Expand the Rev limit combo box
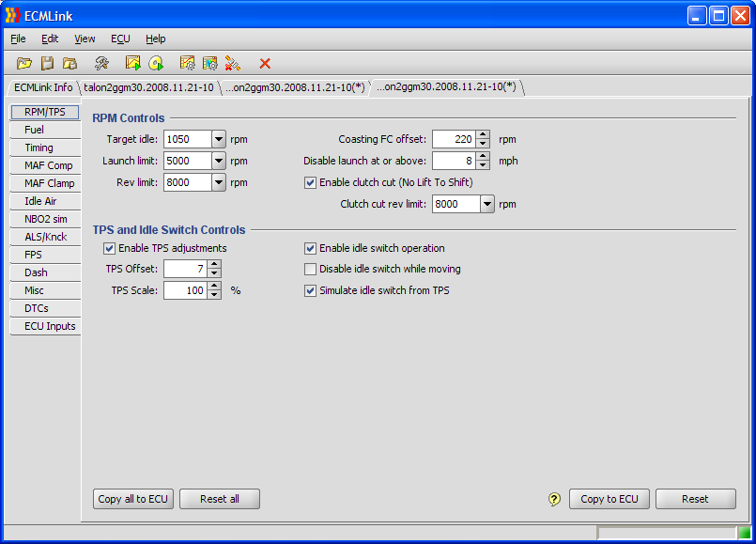This screenshot has width=756, height=544. point(219,182)
